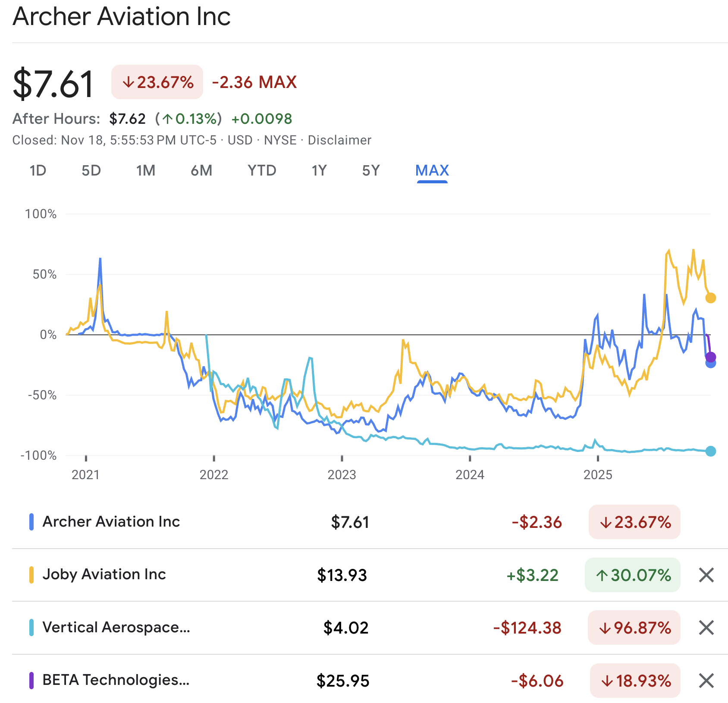Image resolution: width=728 pixels, height=703 pixels.
Task: Click the green up arrow on After Hours
Action: (x=168, y=118)
